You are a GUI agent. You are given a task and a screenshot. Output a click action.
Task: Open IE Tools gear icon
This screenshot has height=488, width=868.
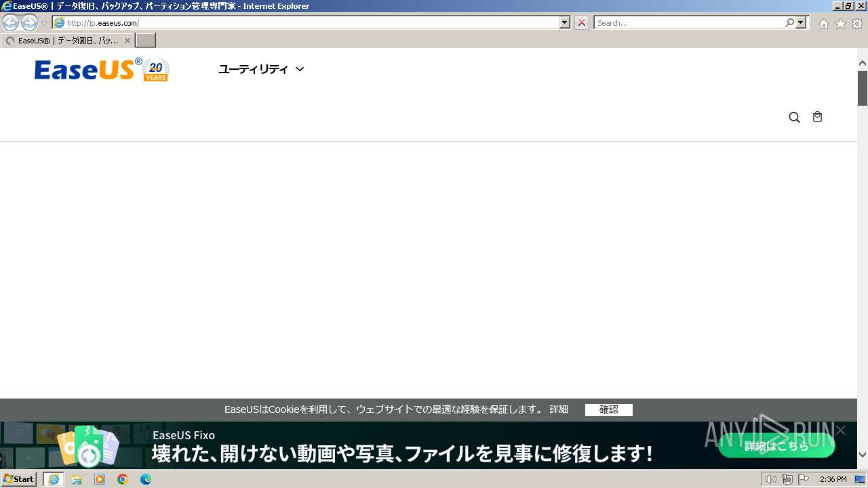pos(857,24)
